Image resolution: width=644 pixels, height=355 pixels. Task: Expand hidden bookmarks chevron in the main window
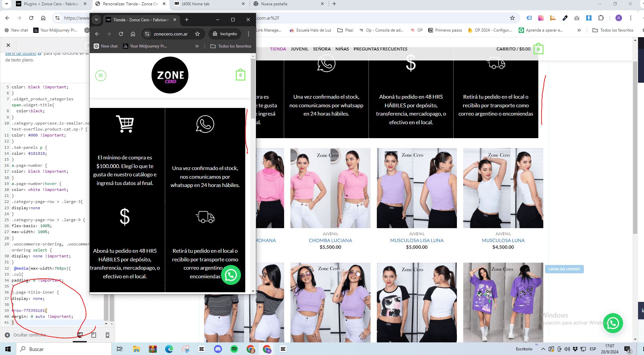(579, 30)
